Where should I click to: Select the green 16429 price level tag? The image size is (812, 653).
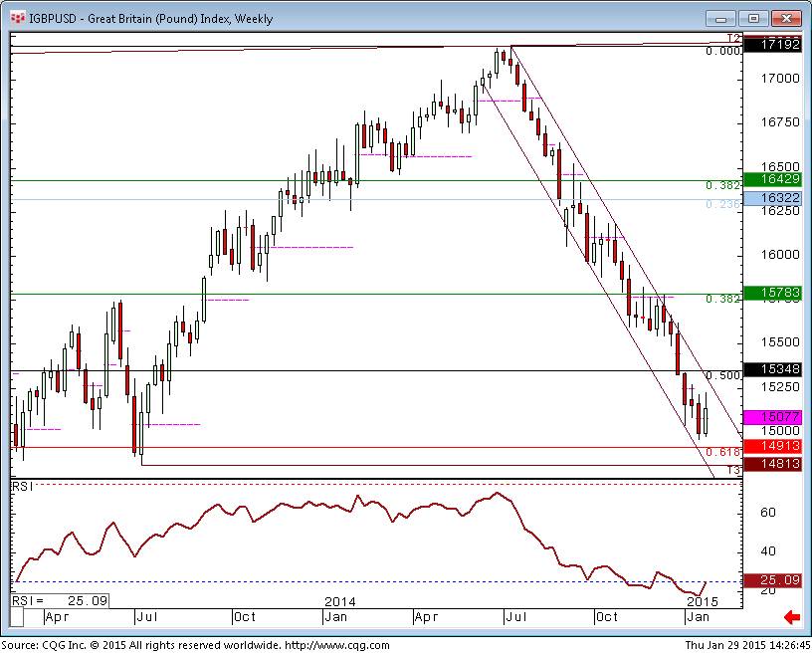coord(775,178)
